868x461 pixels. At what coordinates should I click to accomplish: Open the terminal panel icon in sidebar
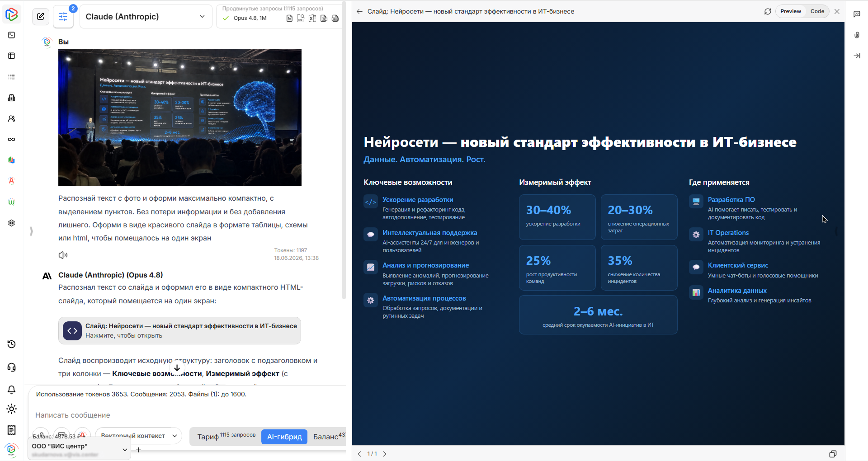pyautogui.click(x=12, y=35)
